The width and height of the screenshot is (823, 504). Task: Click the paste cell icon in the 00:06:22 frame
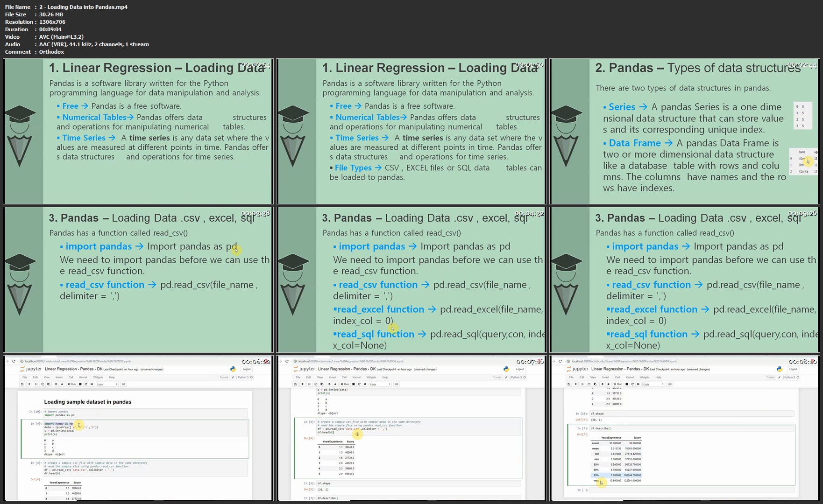click(x=49, y=384)
